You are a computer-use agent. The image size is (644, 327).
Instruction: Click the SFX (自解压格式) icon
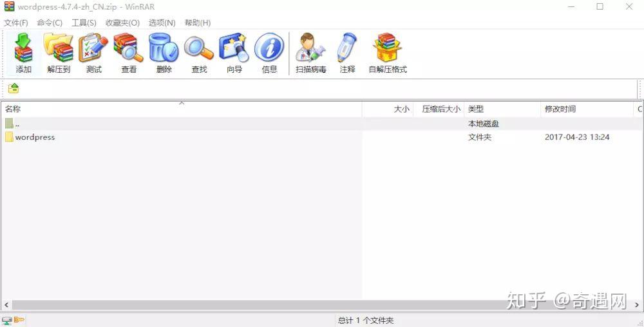pos(387,53)
